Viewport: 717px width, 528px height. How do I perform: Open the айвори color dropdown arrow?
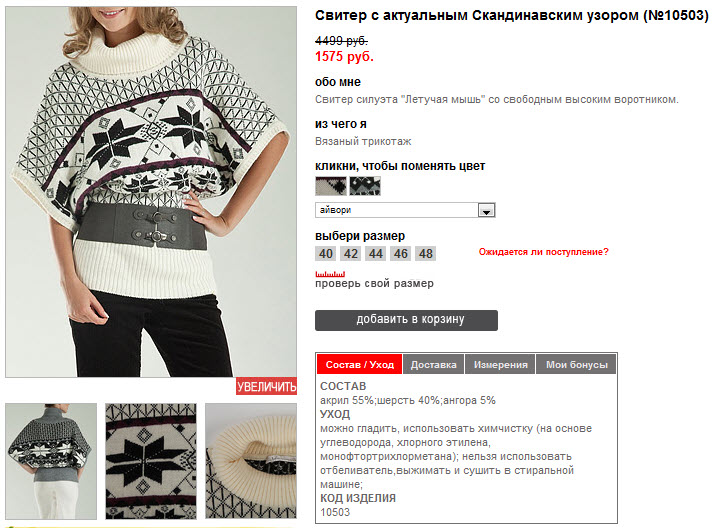486,210
